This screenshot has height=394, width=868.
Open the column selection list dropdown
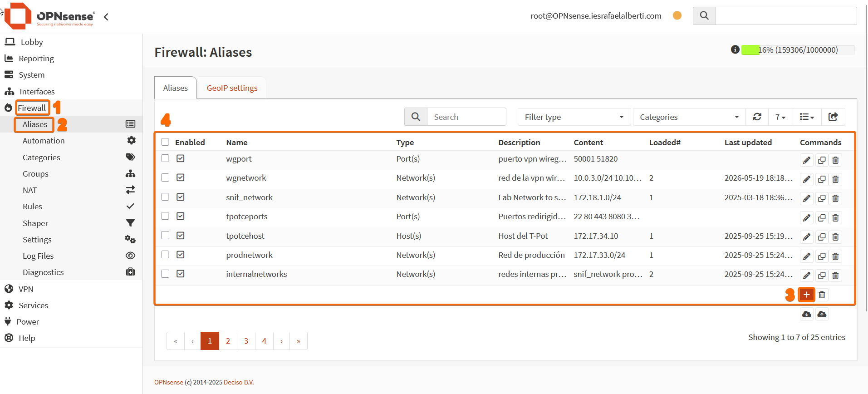pos(807,117)
